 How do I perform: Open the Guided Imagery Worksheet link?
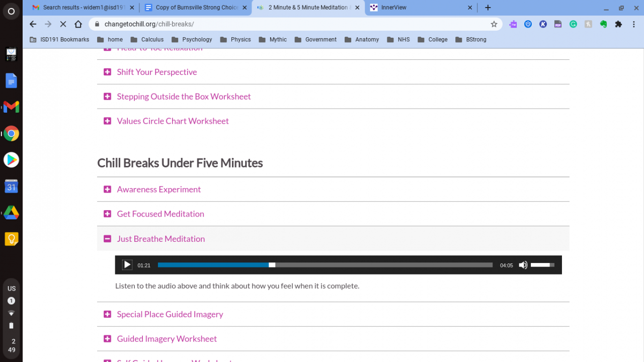coord(167,339)
